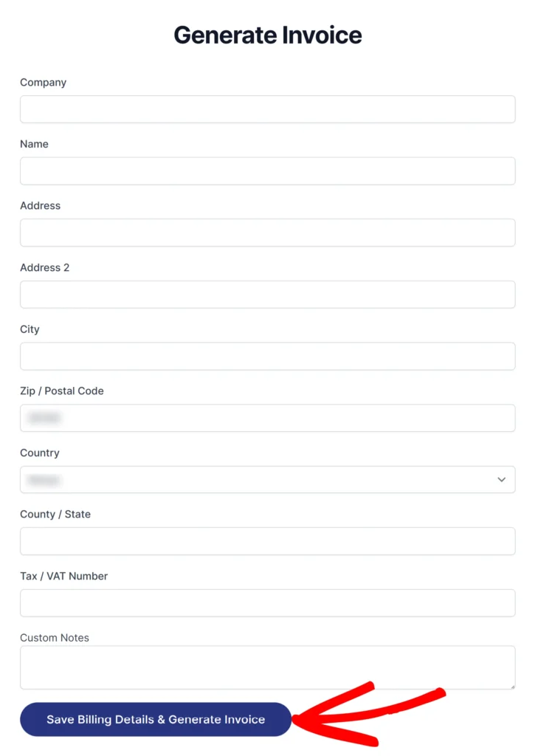Image resolution: width=538 pixels, height=756 pixels.
Task: Click the City input field
Action: point(268,356)
